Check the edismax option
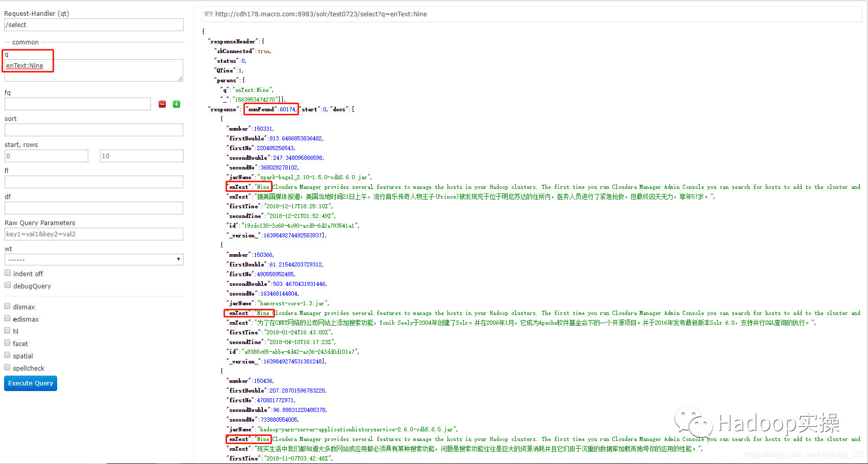 coord(7,319)
